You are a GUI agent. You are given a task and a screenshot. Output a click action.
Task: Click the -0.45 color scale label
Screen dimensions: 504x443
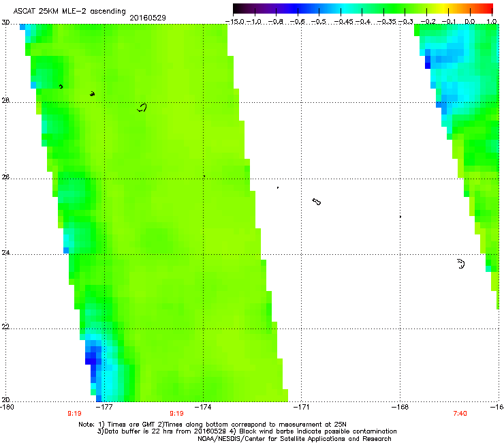coord(343,22)
